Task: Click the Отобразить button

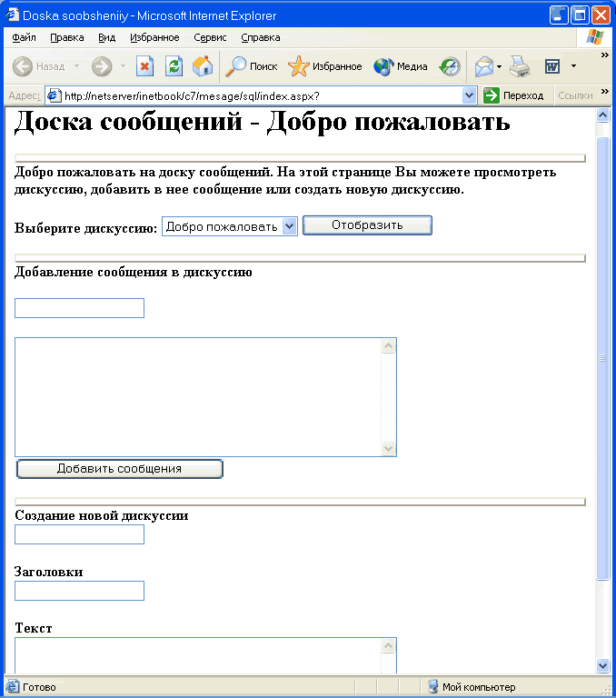Action: click(367, 225)
